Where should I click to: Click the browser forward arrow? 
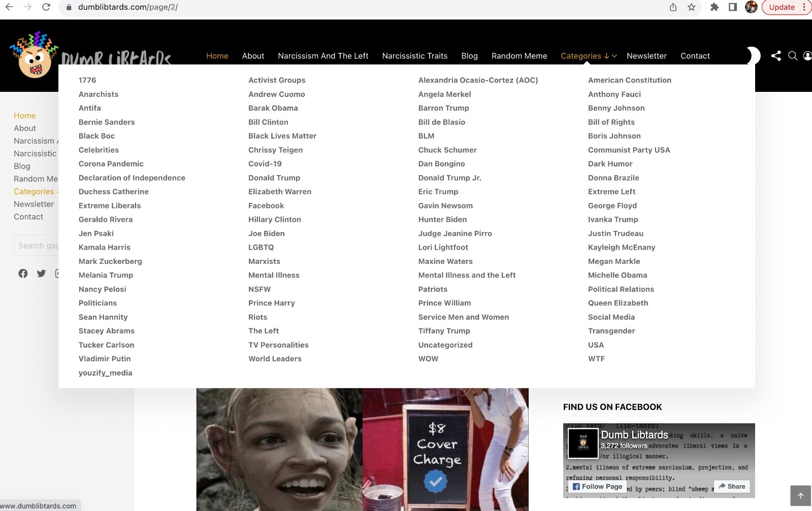pos(27,7)
